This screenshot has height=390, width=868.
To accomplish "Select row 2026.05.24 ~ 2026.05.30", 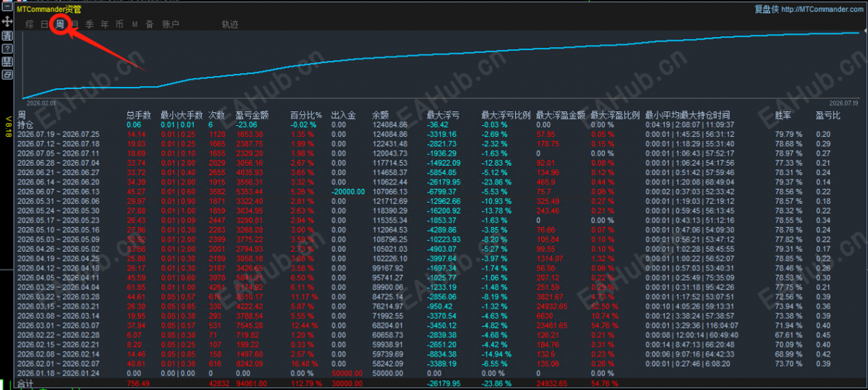I will click(59, 211).
